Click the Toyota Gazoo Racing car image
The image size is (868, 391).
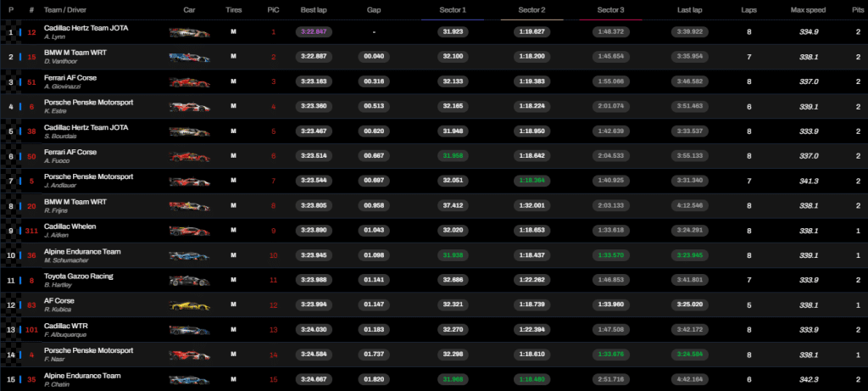click(x=189, y=280)
